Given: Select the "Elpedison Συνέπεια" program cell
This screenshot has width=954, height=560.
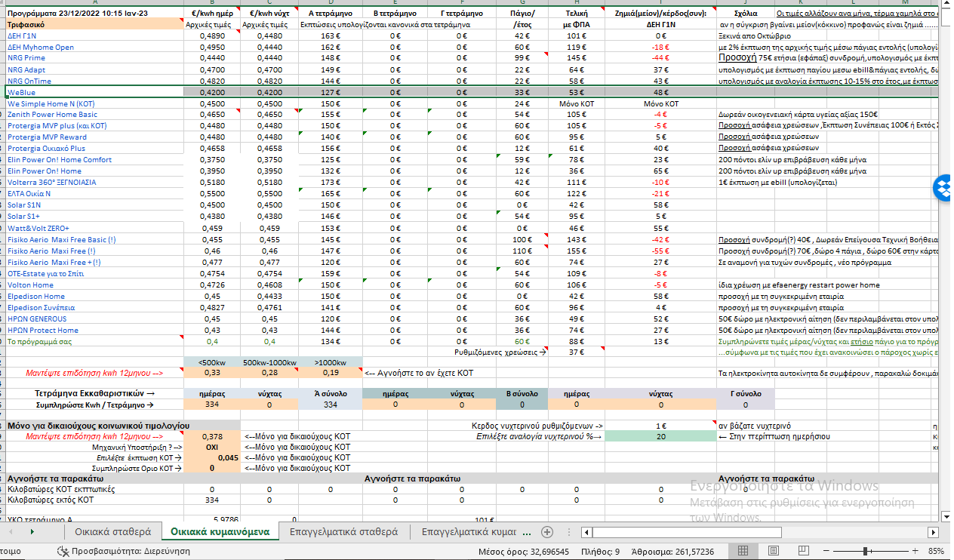Looking at the screenshot, I should pos(94,308).
